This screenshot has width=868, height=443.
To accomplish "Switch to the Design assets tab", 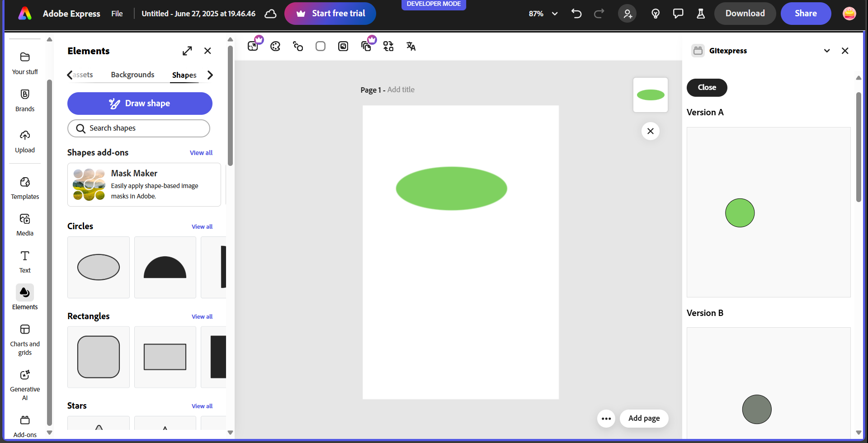I will pos(83,75).
